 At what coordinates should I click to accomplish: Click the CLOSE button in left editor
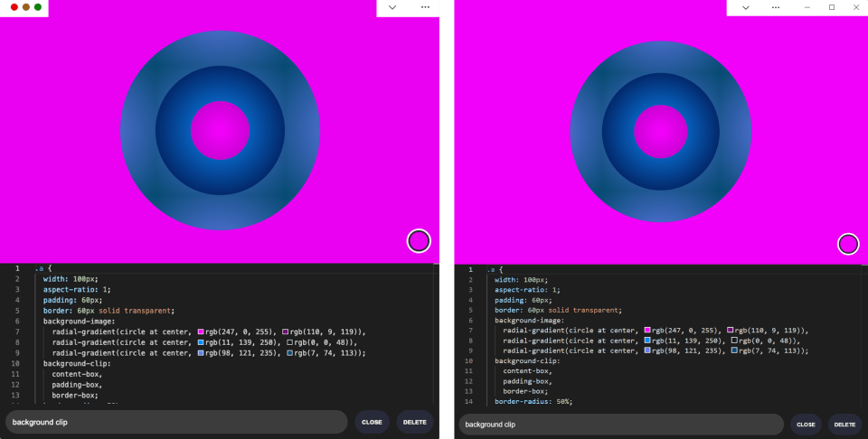click(x=372, y=422)
